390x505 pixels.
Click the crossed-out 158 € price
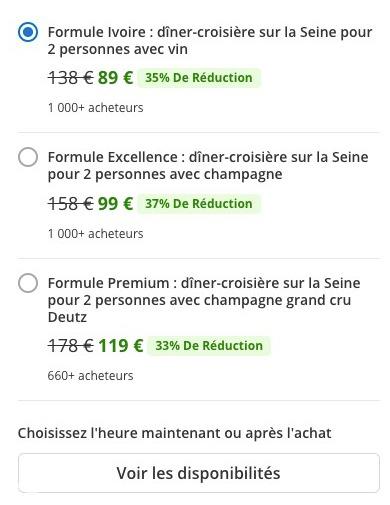click(x=71, y=204)
